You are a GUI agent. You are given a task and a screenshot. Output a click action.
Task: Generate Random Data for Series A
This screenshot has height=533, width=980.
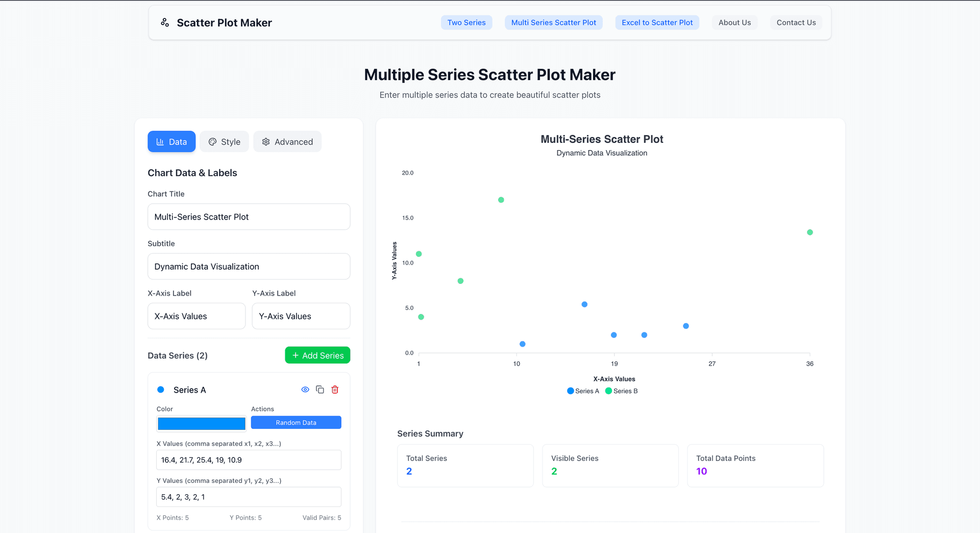296,422
